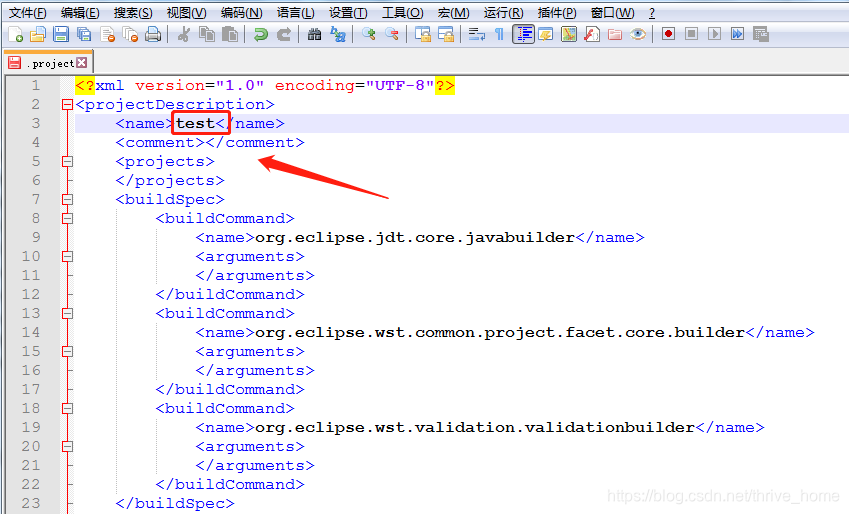Open the 视图(V) menu
Viewport: 849px width, 514px height.
(186, 12)
